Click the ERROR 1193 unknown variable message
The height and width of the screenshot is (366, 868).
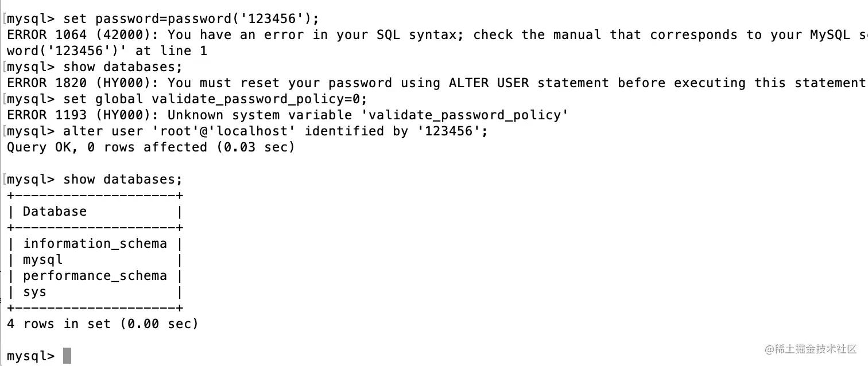pos(287,115)
